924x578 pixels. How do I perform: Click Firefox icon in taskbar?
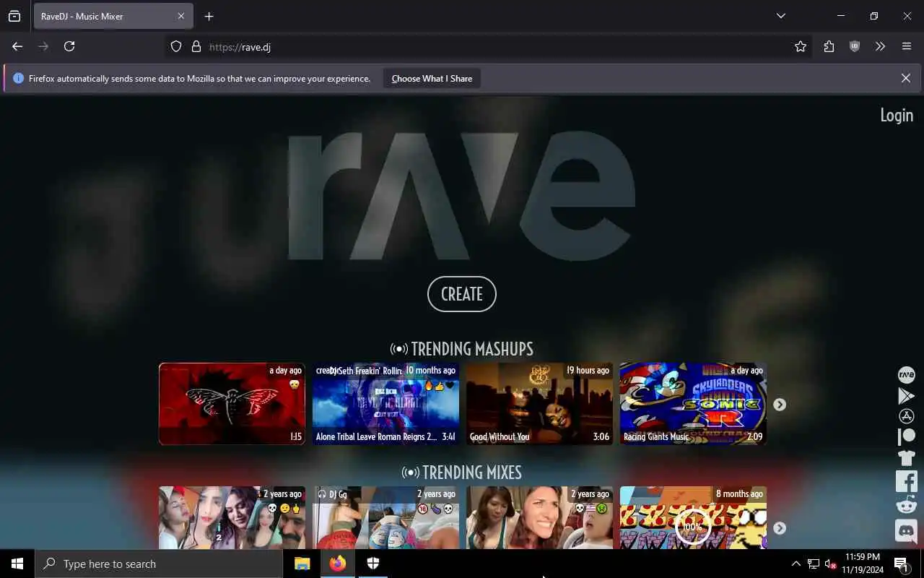click(x=338, y=564)
